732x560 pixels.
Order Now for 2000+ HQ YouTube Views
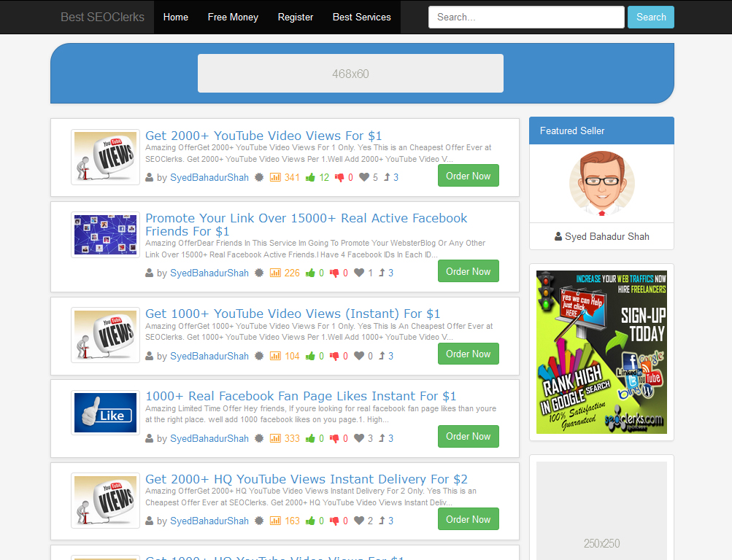click(469, 519)
